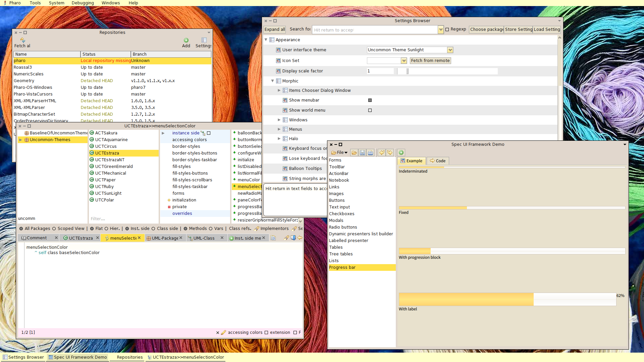Viewport: 644px width, 362px height.
Task: Open User interface theme dropdown
Action: click(x=450, y=50)
